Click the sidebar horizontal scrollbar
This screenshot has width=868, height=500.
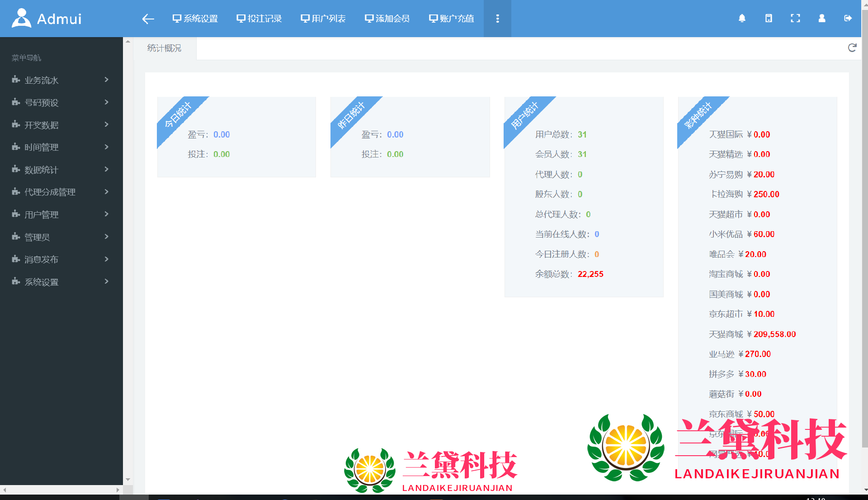pyautogui.click(x=61, y=490)
